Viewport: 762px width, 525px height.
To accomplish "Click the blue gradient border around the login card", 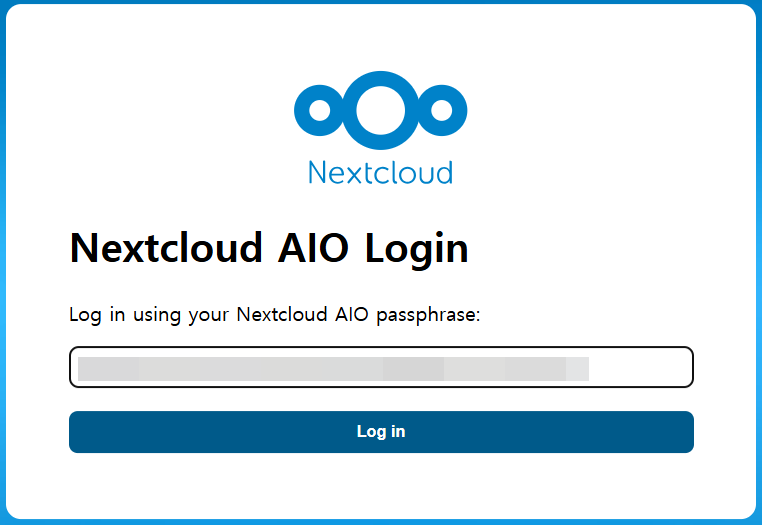I will point(3,260).
